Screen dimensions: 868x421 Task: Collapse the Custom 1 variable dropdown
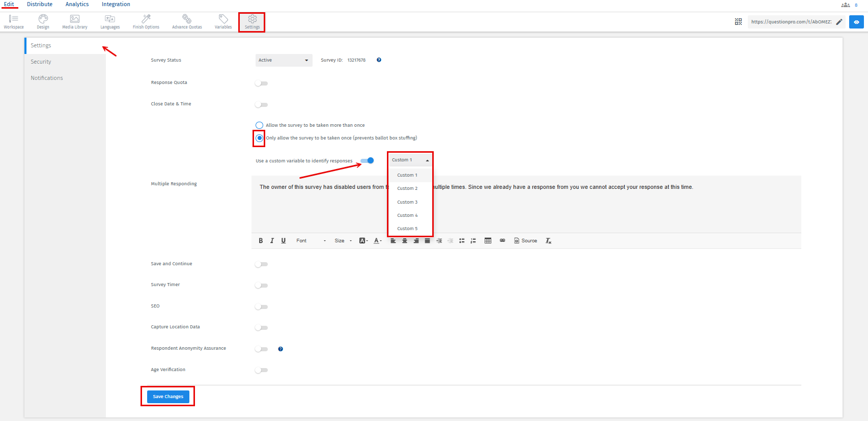coord(410,160)
